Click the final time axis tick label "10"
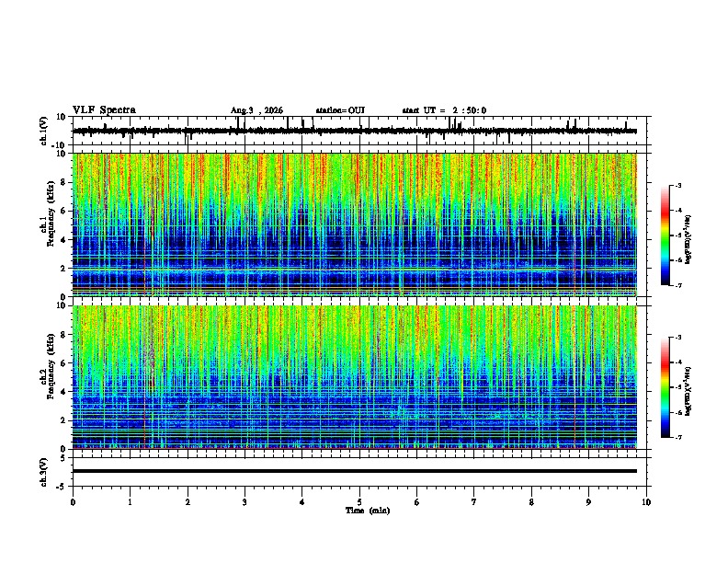The height and width of the screenshot is (563, 728). click(646, 502)
